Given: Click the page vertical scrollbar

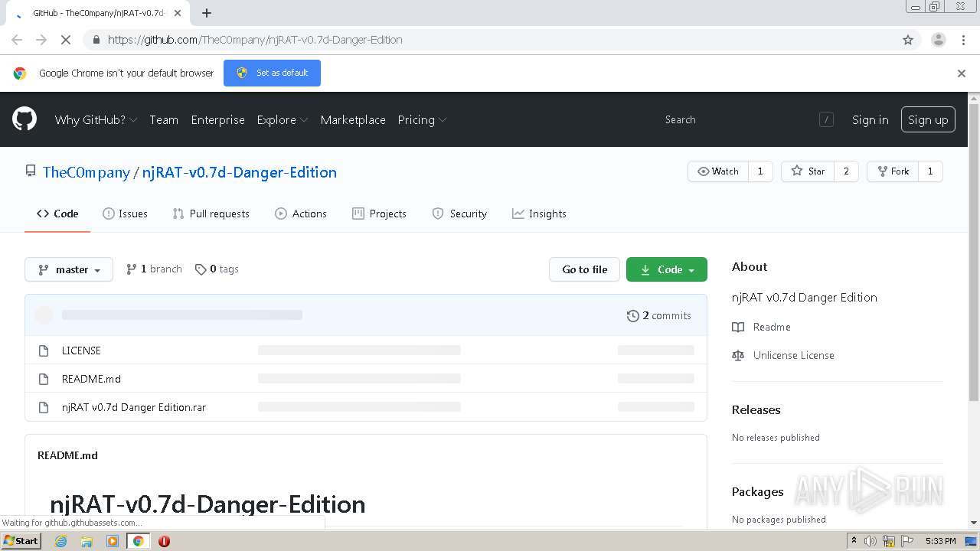Looking at the screenshot, I should (x=974, y=253).
